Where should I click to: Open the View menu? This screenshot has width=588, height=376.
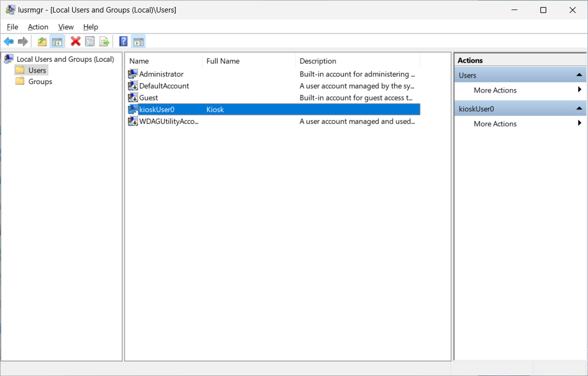point(66,27)
